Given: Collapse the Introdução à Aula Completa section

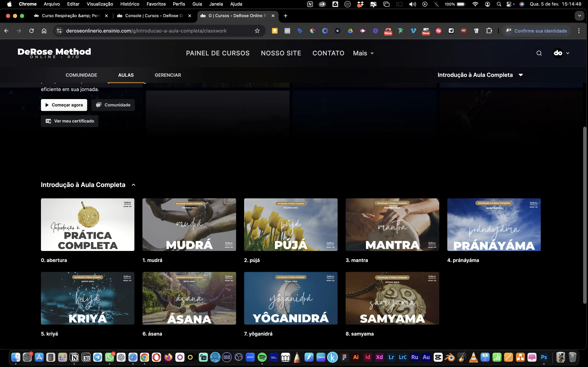Looking at the screenshot, I should coord(133,185).
